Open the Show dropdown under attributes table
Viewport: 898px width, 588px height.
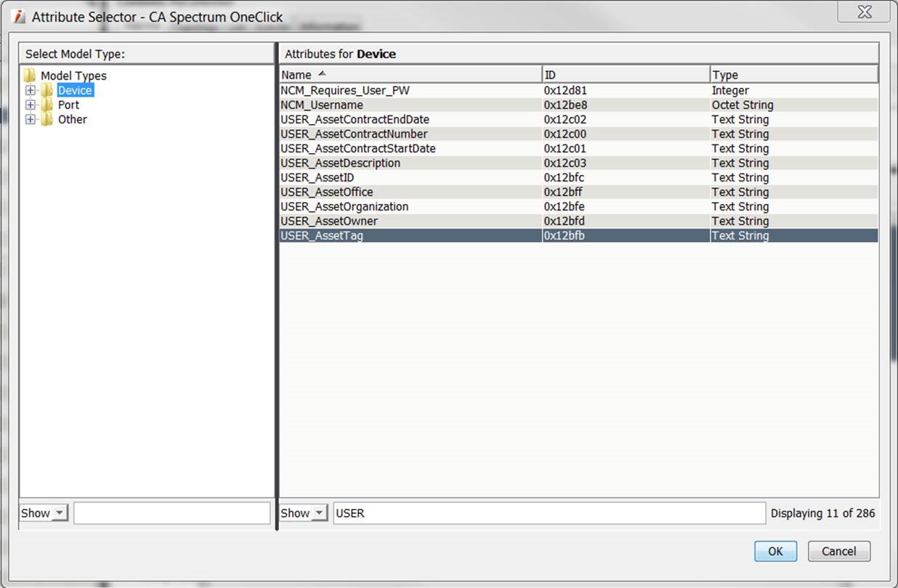[303, 513]
